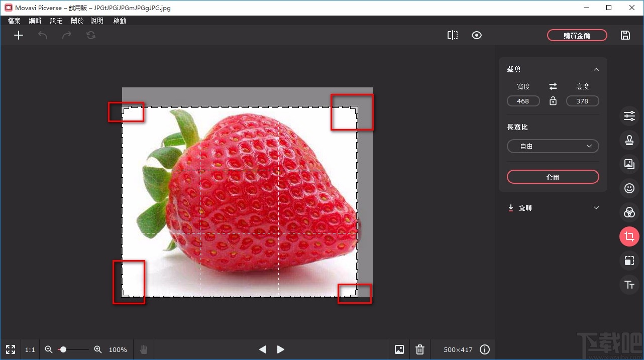Click the zoom slider handle

[63, 349]
